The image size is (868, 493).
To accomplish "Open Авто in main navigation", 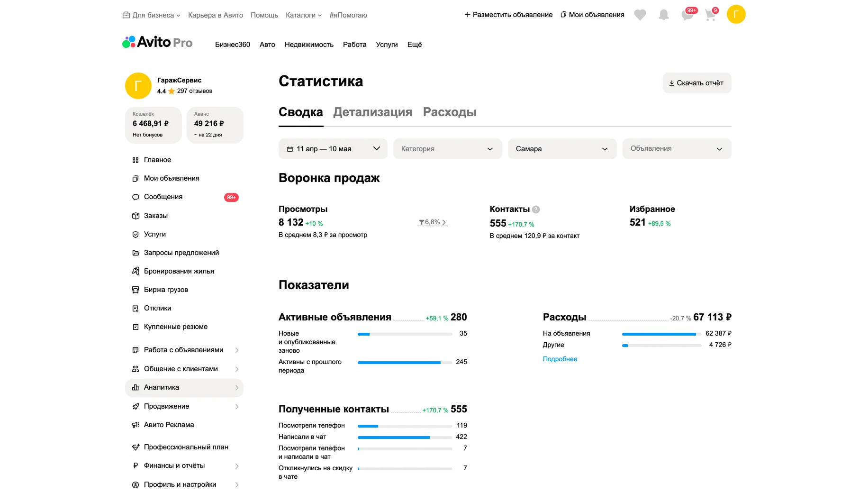I will pyautogui.click(x=267, y=45).
